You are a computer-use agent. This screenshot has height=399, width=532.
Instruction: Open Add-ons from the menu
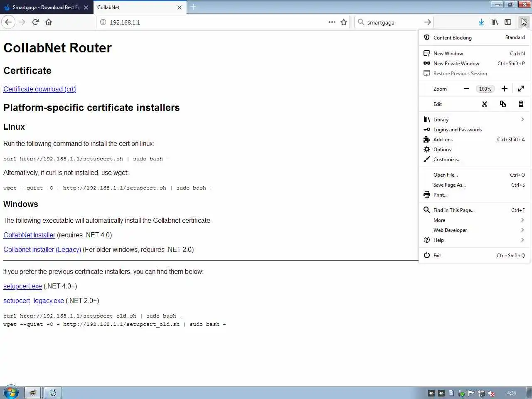point(474,140)
